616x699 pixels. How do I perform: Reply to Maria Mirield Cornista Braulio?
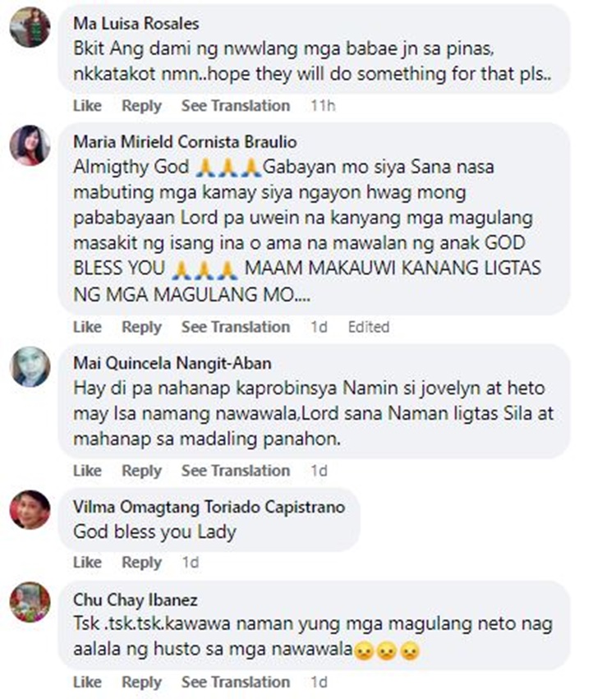[142, 327]
